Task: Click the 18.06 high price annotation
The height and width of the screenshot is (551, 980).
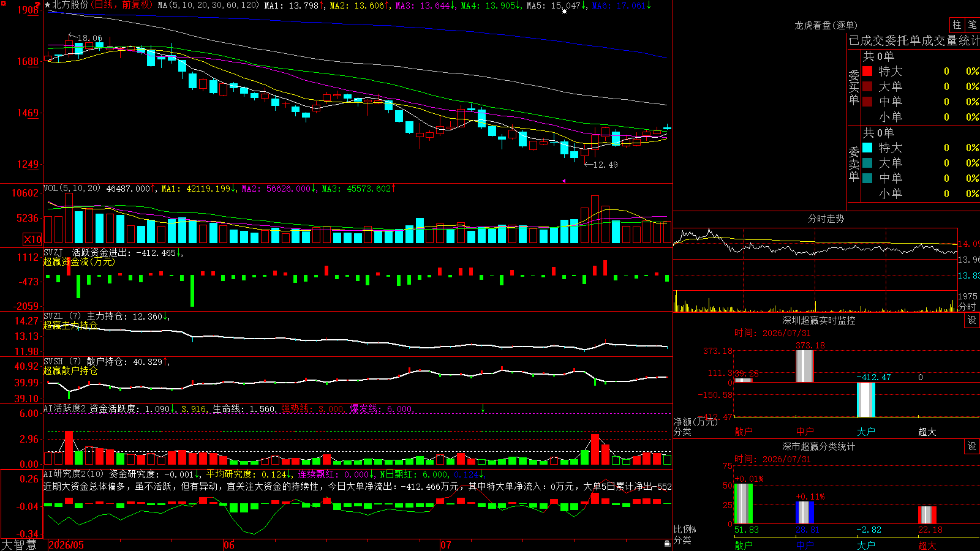Action: tap(90, 38)
